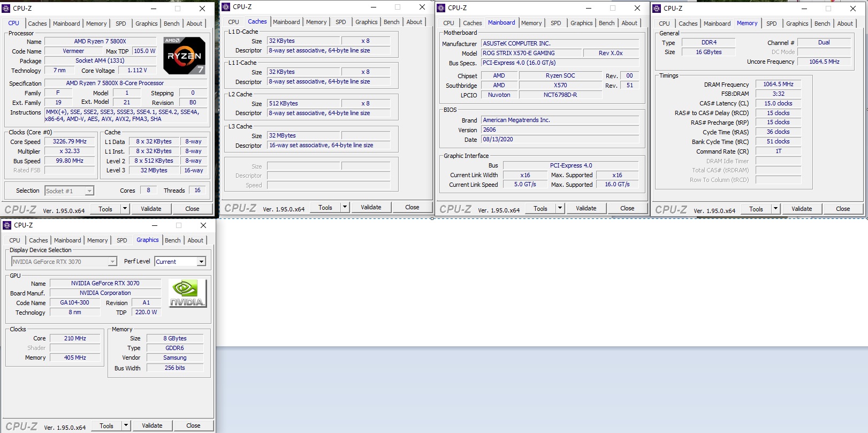This screenshot has height=433, width=868.
Task: Click the GPU memory Type GDDR6
Action: pyautogui.click(x=175, y=348)
